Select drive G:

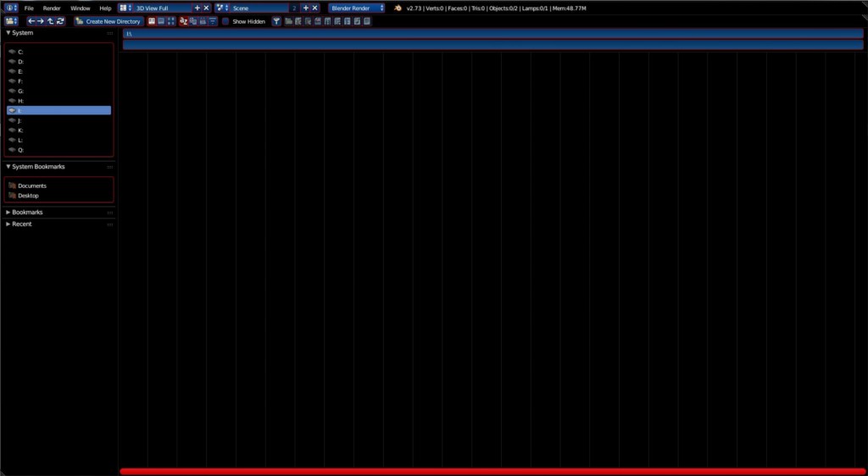58,91
